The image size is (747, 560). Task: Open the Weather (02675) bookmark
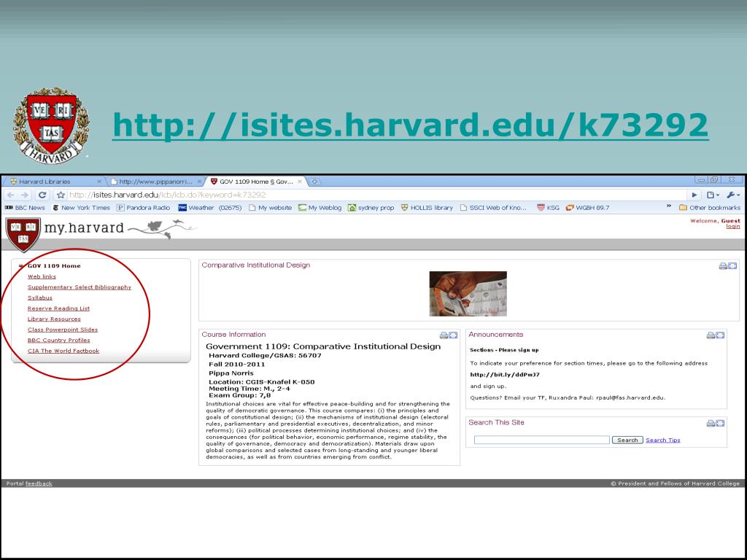(x=210, y=208)
